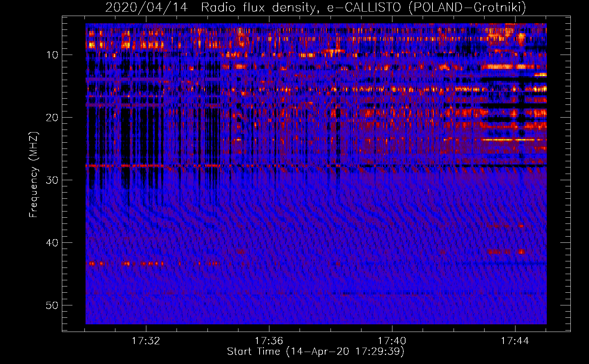Viewport: 589px width, 364px height.
Task: Click the 17:32 time tick label
Action: pos(146,341)
